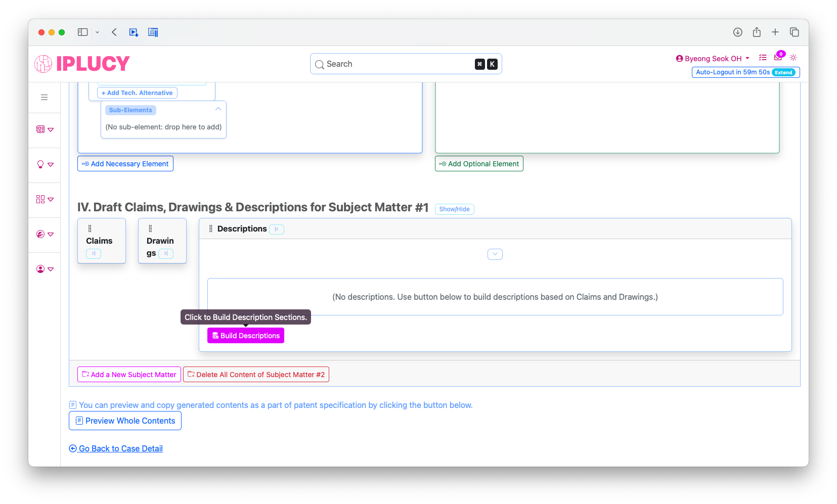Click the section IV Draft Claims heading
The width and height of the screenshot is (837, 504).
(x=253, y=207)
